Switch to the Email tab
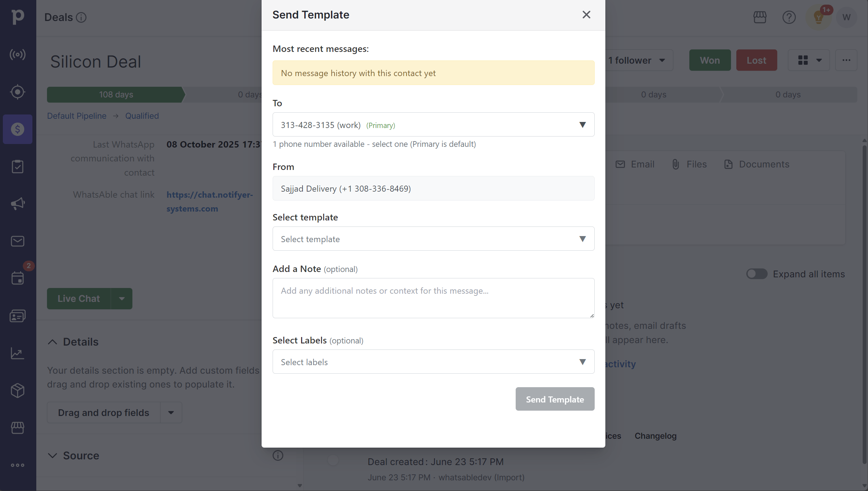 [x=635, y=164]
